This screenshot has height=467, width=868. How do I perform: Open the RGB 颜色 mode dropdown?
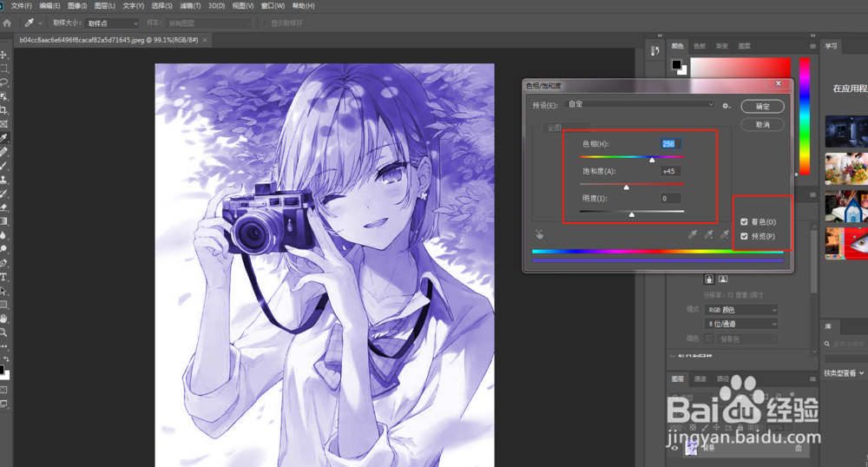click(742, 310)
